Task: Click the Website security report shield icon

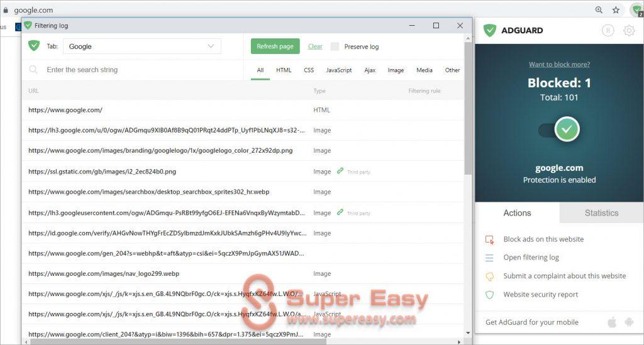Action: tap(489, 295)
